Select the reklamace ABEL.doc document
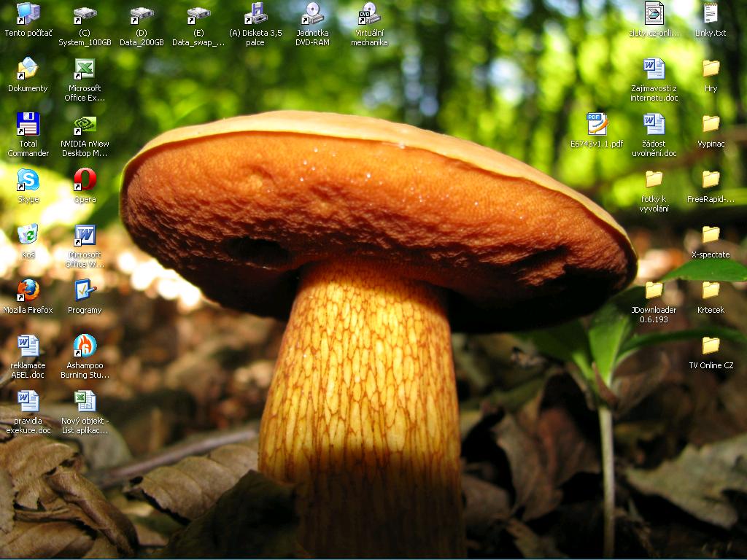747x560 pixels. pos(28,346)
